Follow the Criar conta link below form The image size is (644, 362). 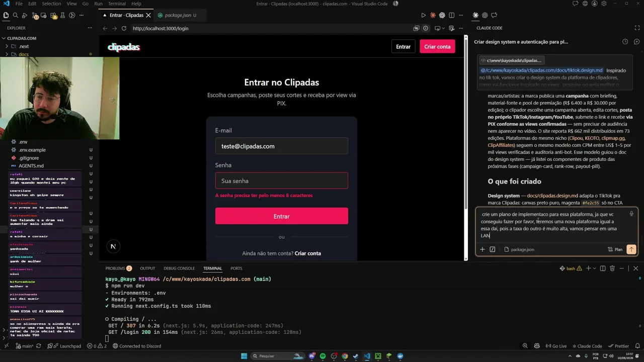tap(308, 253)
